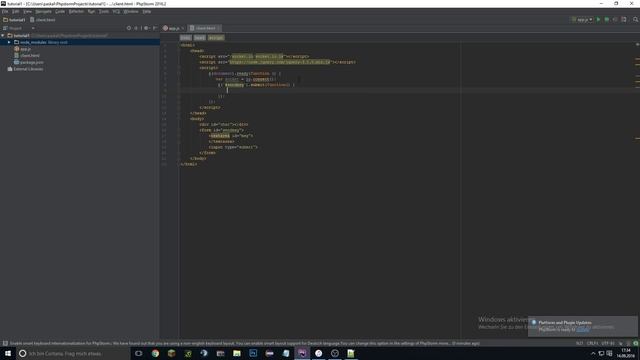Screen dimensions: 640x360
Task: Hide the Project panel with the hide icon
Action: point(155,28)
